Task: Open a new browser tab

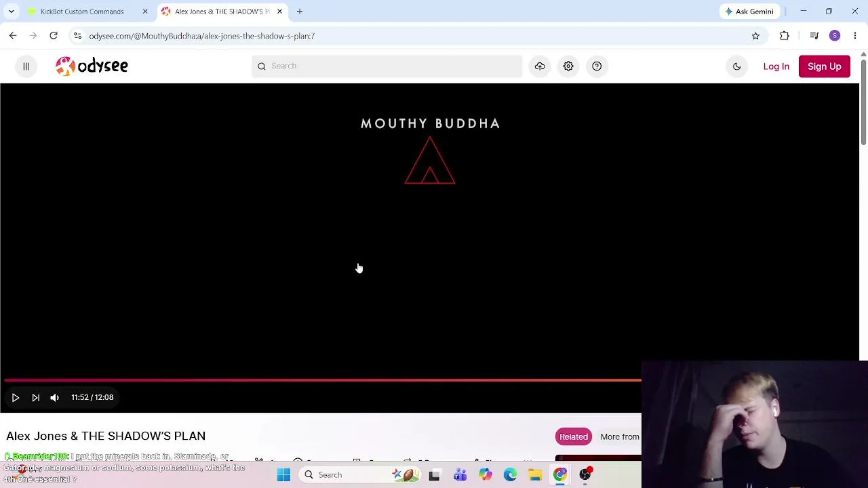Action: [x=300, y=12]
